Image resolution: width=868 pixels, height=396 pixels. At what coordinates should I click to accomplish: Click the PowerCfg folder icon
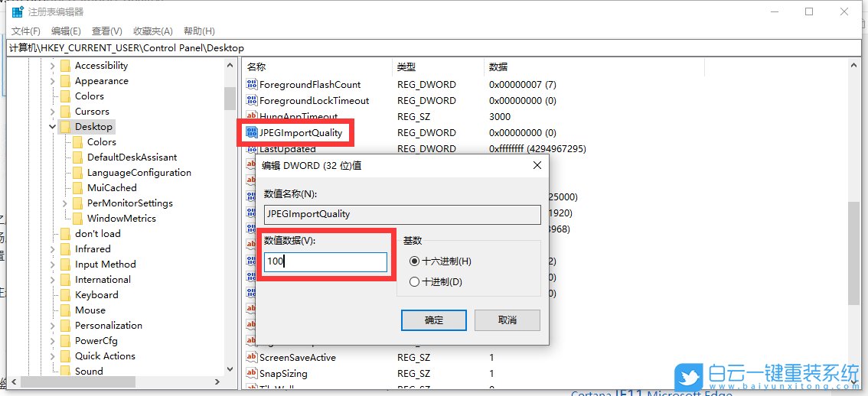click(65, 341)
